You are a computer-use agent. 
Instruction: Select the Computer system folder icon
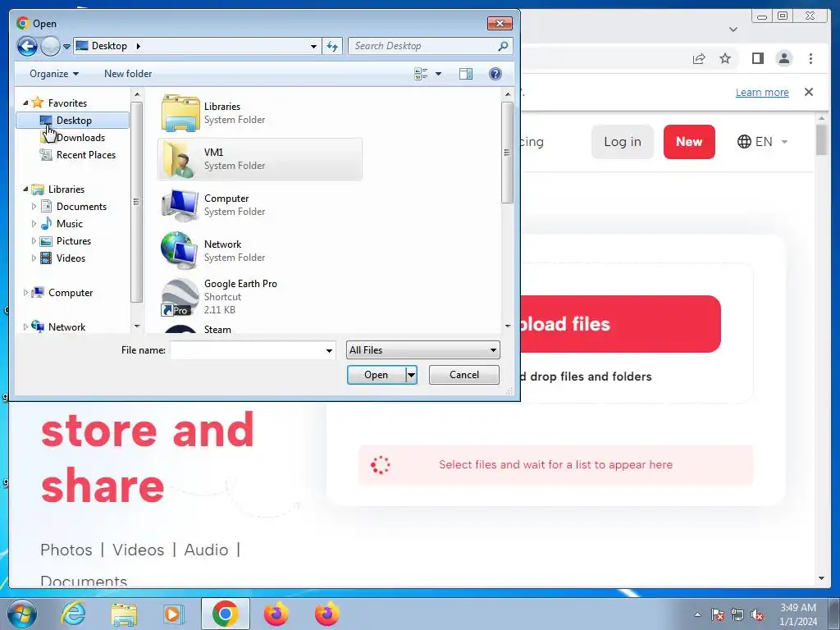click(x=180, y=205)
